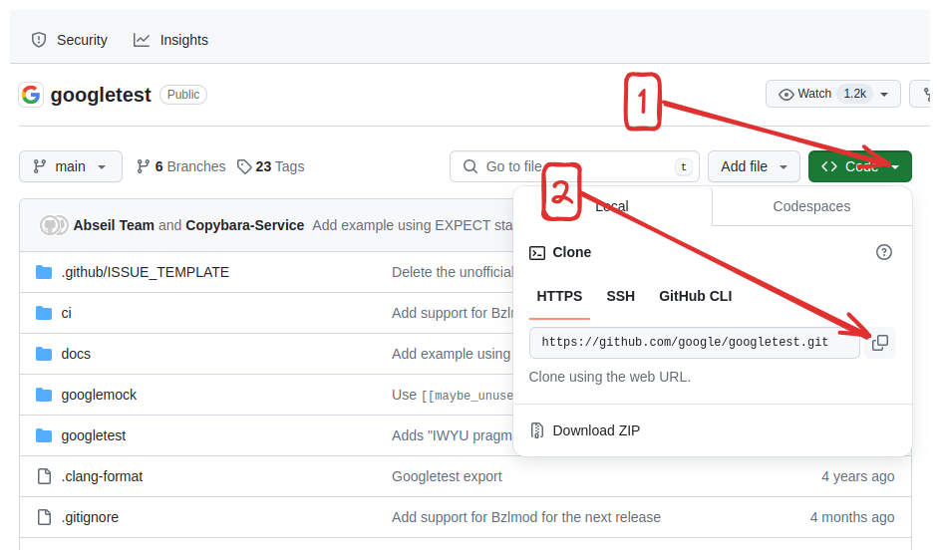Click the folder icon for .github/ISSUE_TEMPLATE

click(x=44, y=273)
